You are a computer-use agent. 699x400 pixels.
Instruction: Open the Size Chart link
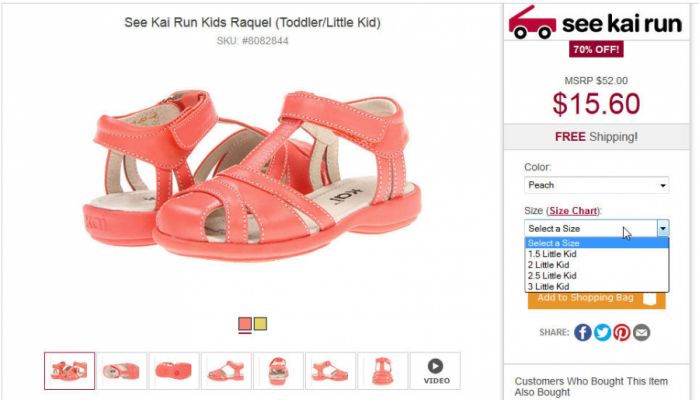[x=574, y=210]
